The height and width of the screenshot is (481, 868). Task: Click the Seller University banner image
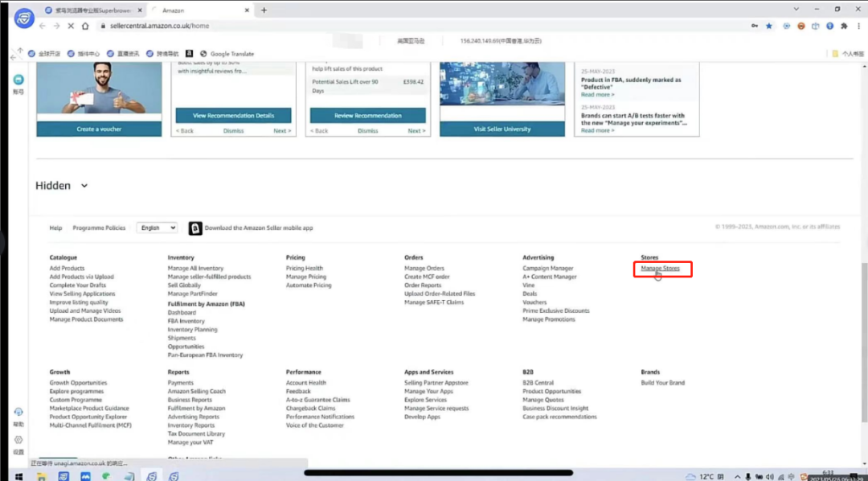tap(502, 84)
